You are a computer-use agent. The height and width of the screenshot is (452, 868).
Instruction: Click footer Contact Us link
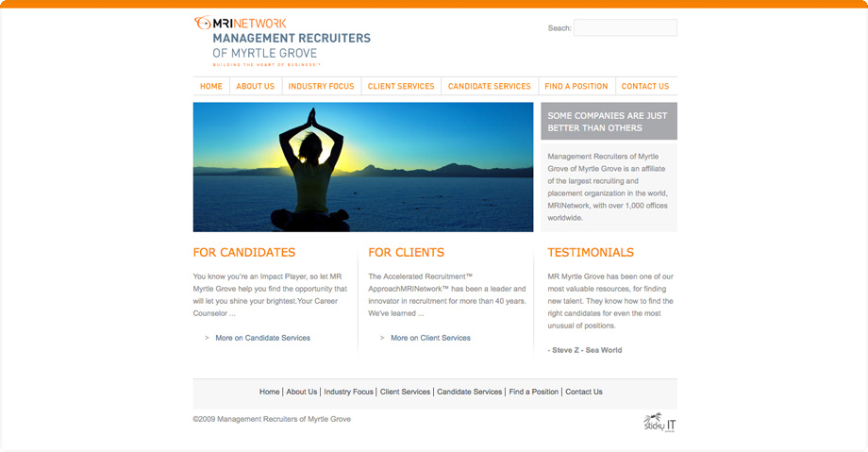click(x=584, y=392)
